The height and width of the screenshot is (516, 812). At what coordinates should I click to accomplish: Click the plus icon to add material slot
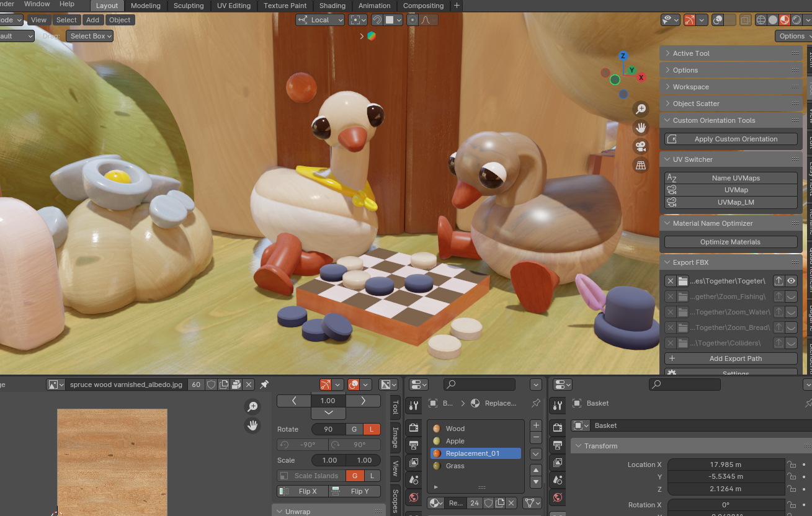[x=536, y=425]
